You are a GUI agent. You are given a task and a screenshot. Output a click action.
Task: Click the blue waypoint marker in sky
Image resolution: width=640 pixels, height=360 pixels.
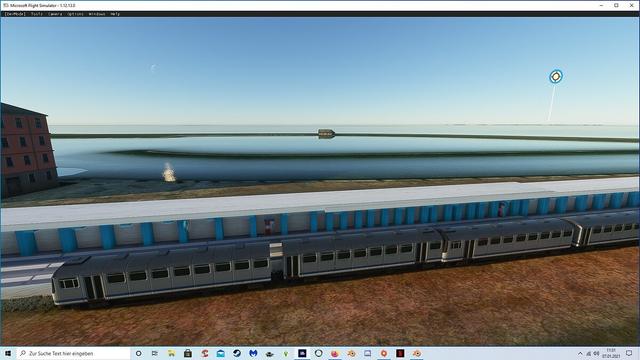click(556, 76)
